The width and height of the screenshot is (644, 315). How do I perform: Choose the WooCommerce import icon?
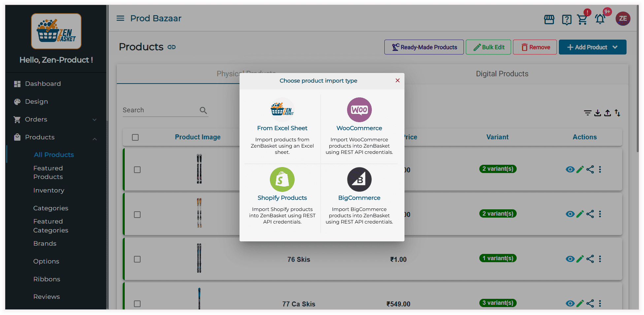click(359, 110)
